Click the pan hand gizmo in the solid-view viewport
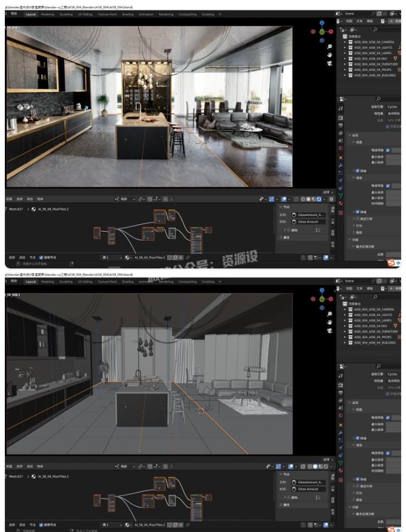 329,322
